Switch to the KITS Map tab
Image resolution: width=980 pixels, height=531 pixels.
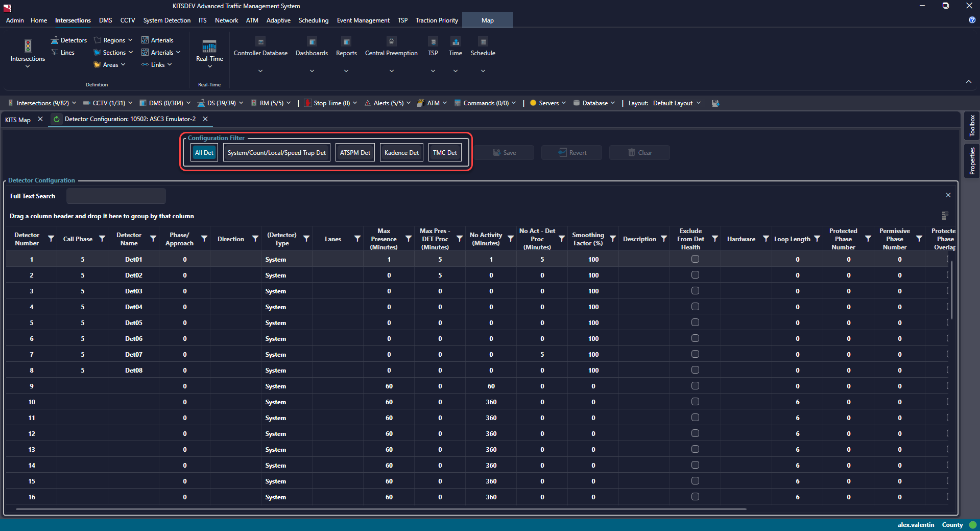point(18,120)
